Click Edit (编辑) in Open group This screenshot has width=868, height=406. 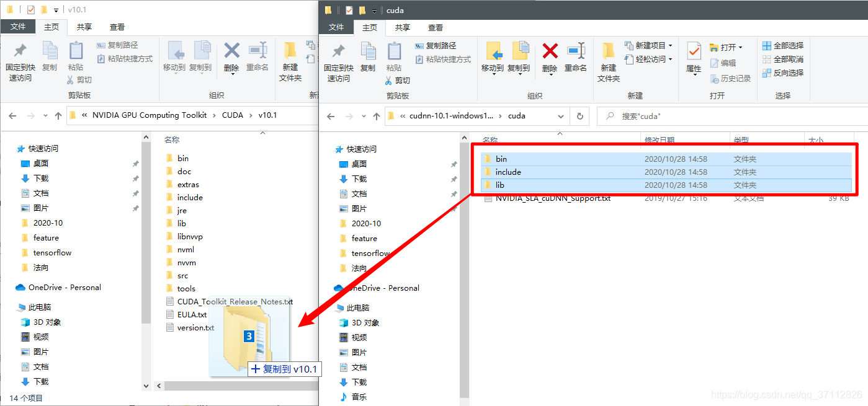coord(723,63)
